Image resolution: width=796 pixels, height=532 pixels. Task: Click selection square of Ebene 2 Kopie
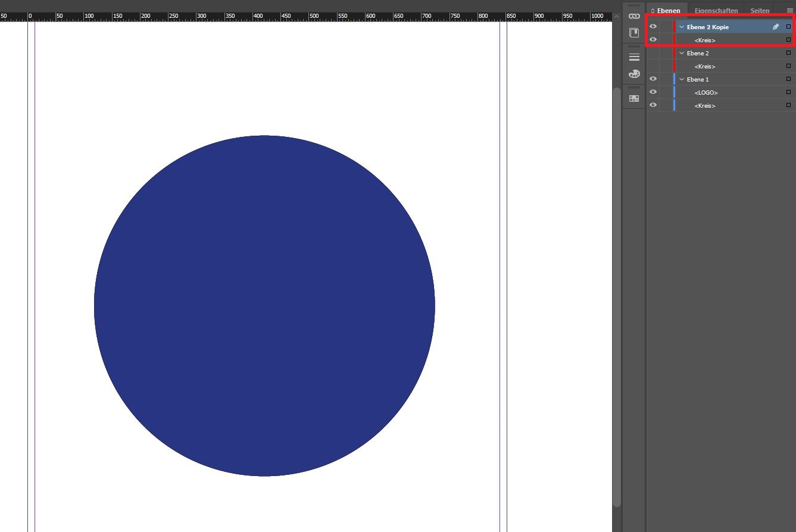coord(788,27)
